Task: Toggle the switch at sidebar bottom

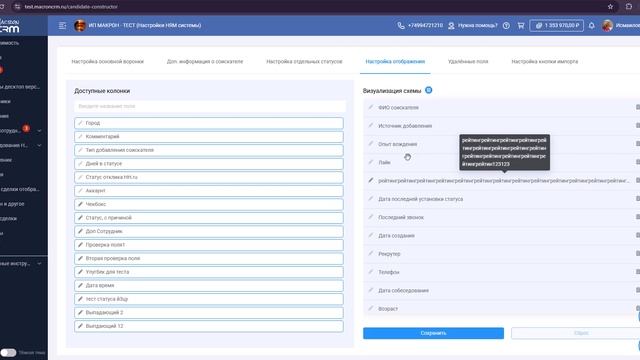Action: coord(8,352)
